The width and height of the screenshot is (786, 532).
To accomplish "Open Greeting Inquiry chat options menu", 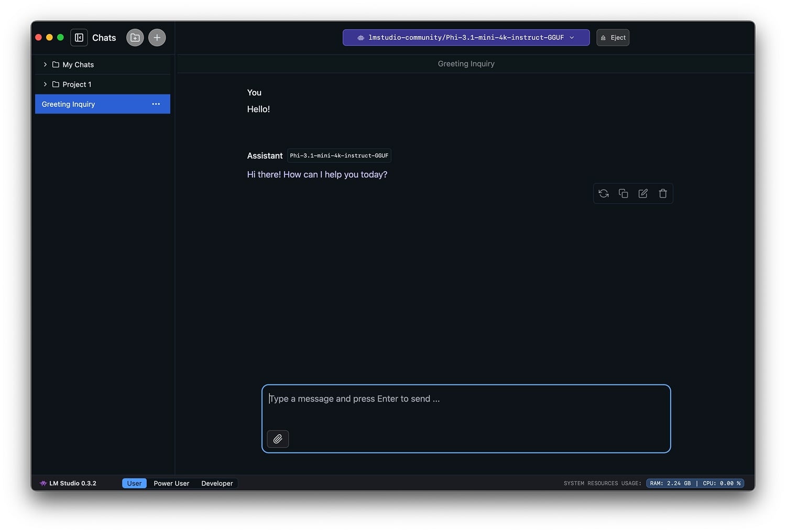I will (x=156, y=104).
